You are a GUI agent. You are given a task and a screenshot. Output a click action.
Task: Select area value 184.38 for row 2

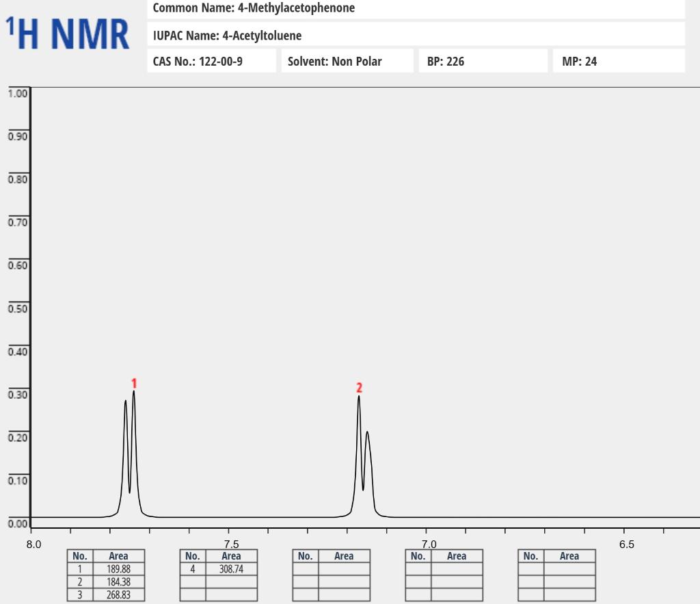click(120, 582)
